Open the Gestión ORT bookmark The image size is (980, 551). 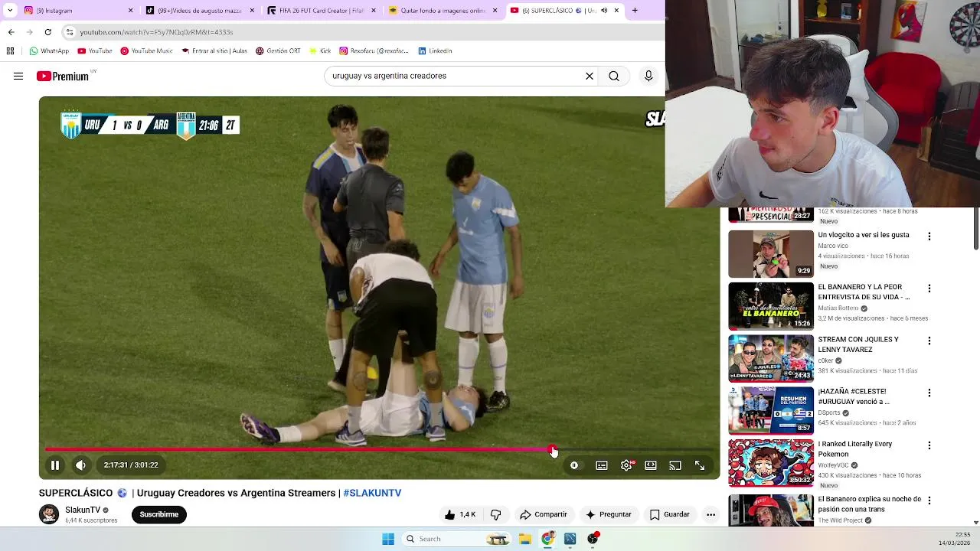278,51
